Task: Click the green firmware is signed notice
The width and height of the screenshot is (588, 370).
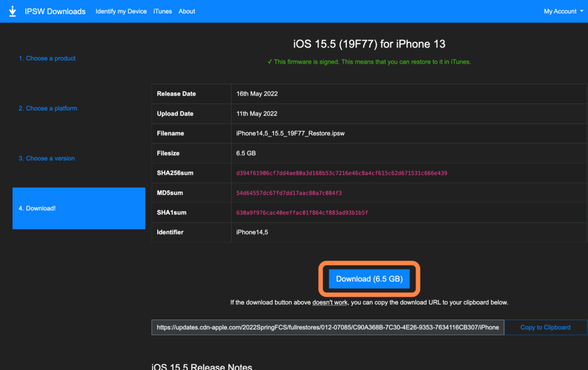Action: tap(369, 62)
